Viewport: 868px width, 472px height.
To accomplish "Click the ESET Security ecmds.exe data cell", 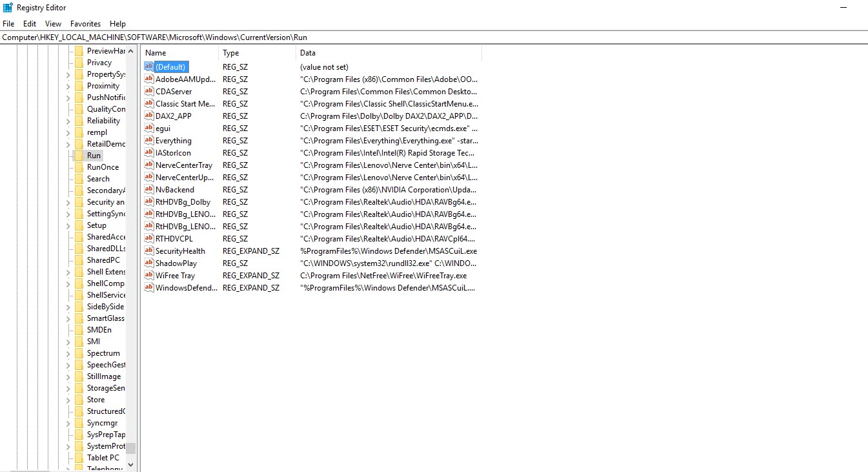I will click(389, 128).
